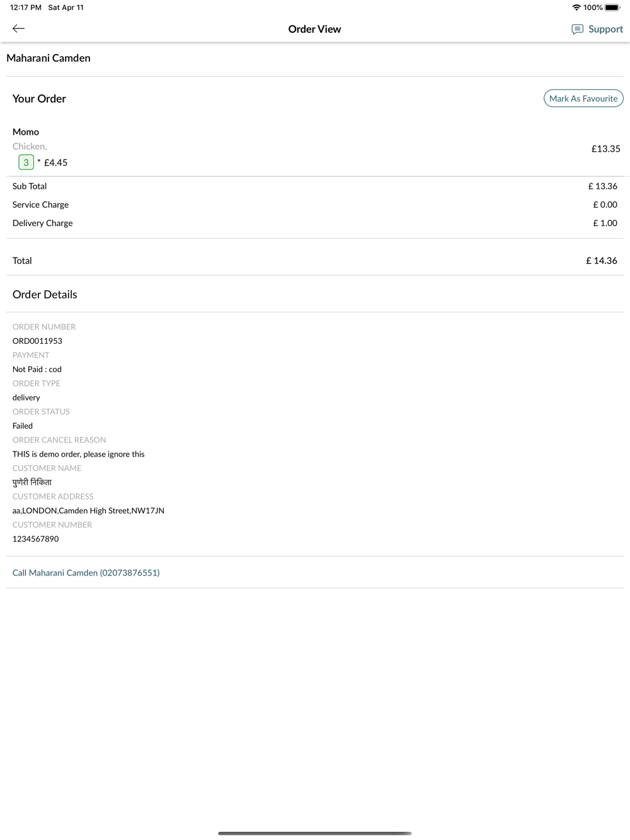This screenshot has height=840, width=630.
Task: Click the Sub Total amount £13.36
Action: [603, 186]
